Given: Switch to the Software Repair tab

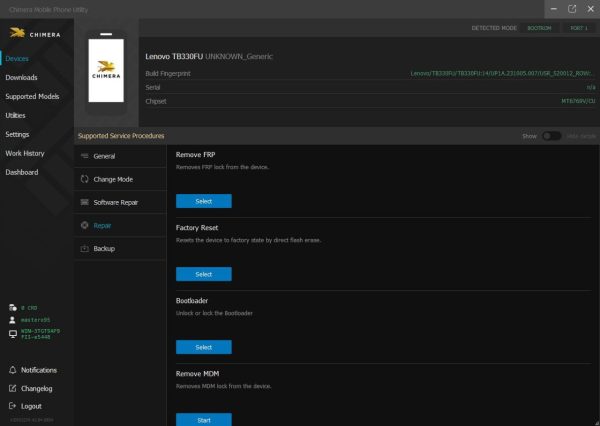Looking at the screenshot, I should [120, 202].
